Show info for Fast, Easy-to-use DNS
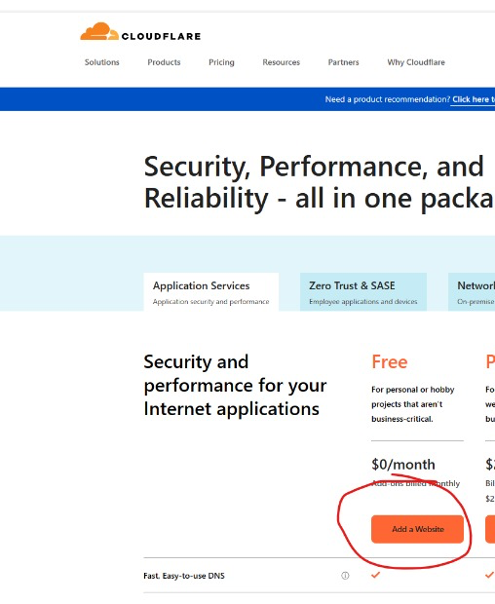Viewport: 495px width, 604px height. click(345, 575)
